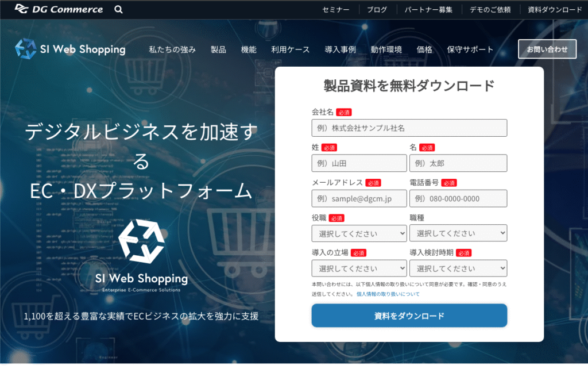This screenshot has height=388, width=588.
Task: Click the メールアドレス input field
Action: [359, 198]
